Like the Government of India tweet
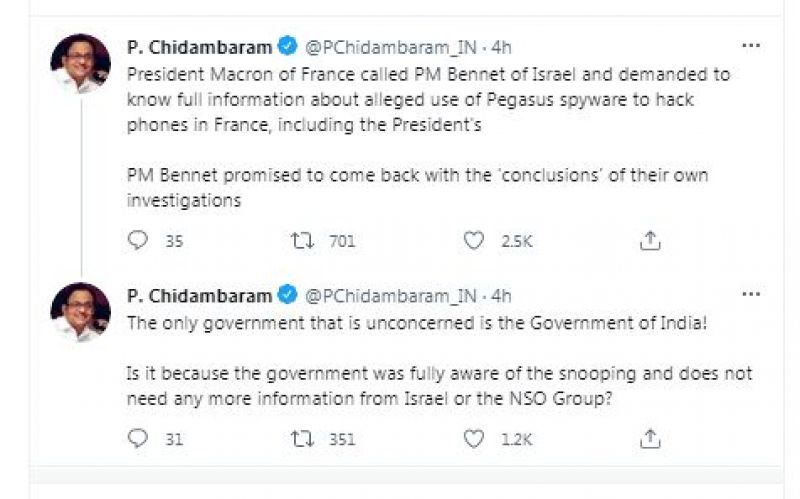The height and width of the screenshot is (499, 800). click(474, 438)
